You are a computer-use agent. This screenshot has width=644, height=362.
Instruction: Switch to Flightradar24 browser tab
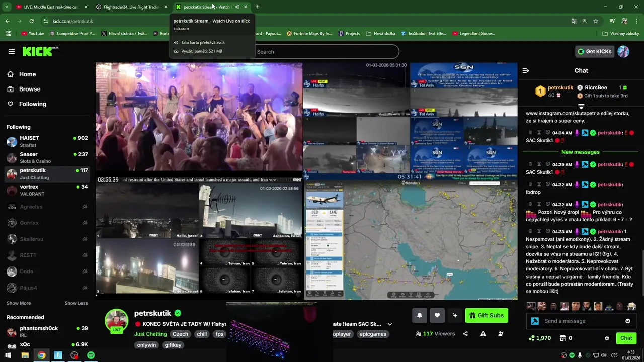point(130,7)
